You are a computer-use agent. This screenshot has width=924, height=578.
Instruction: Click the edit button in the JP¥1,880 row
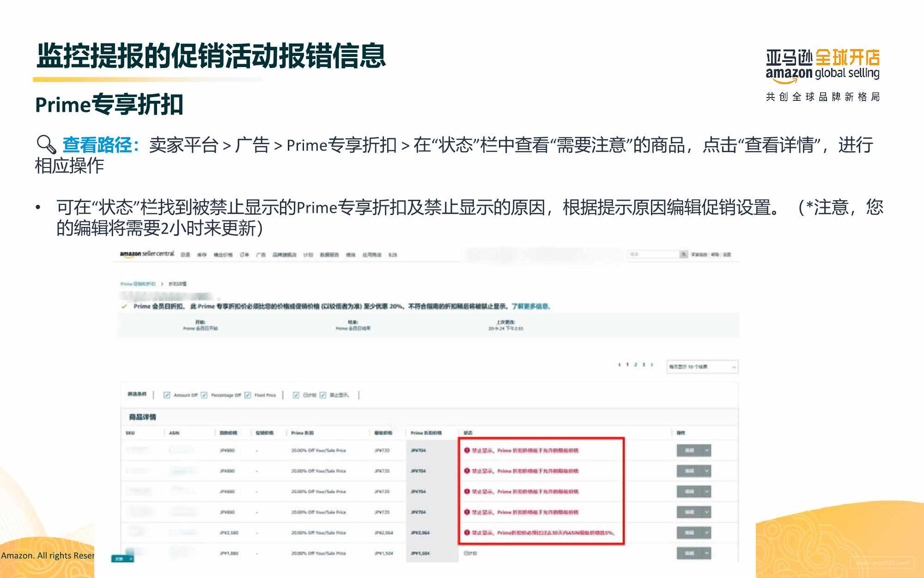tap(689, 553)
